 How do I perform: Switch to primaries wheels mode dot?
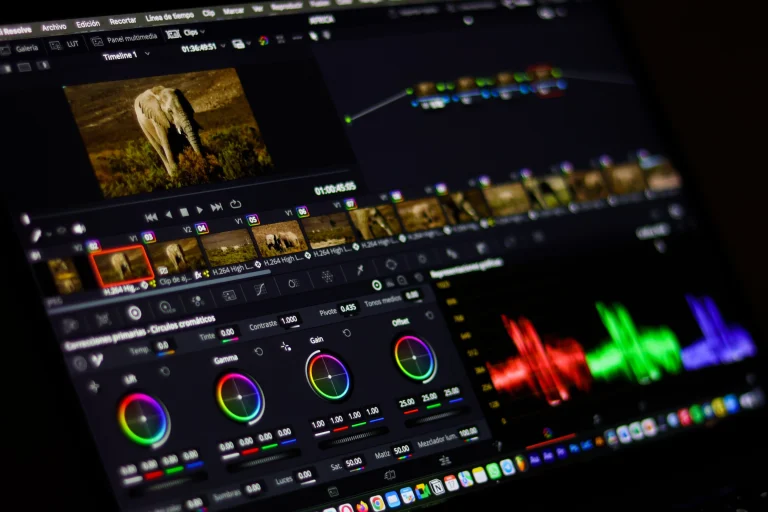(376, 285)
